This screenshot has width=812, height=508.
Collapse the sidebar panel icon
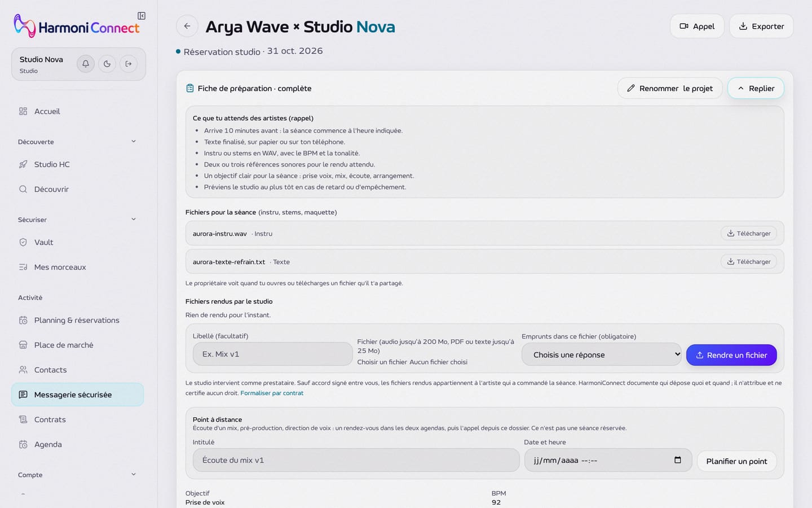(x=142, y=16)
